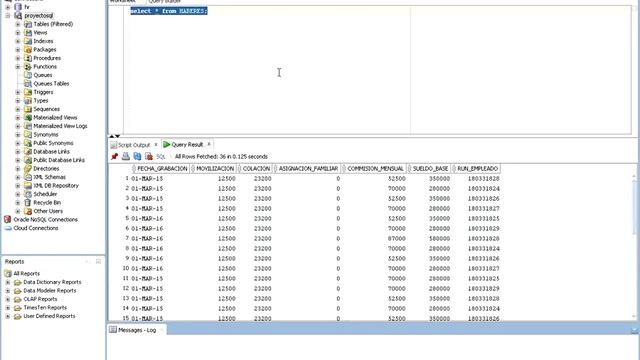Select the Materialized View Logs tree item
Viewport: 640px width, 360px height.
[60, 126]
